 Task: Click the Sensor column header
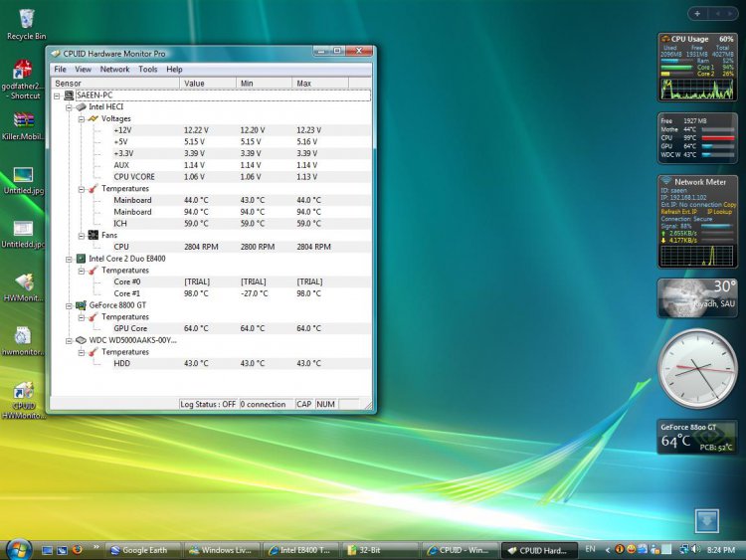pos(114,84)
